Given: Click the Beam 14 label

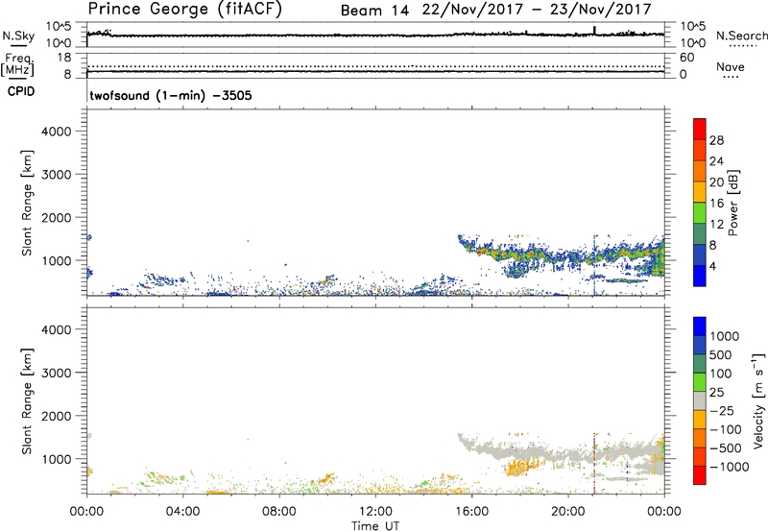Looking at the screenshot, I should 374,11.
